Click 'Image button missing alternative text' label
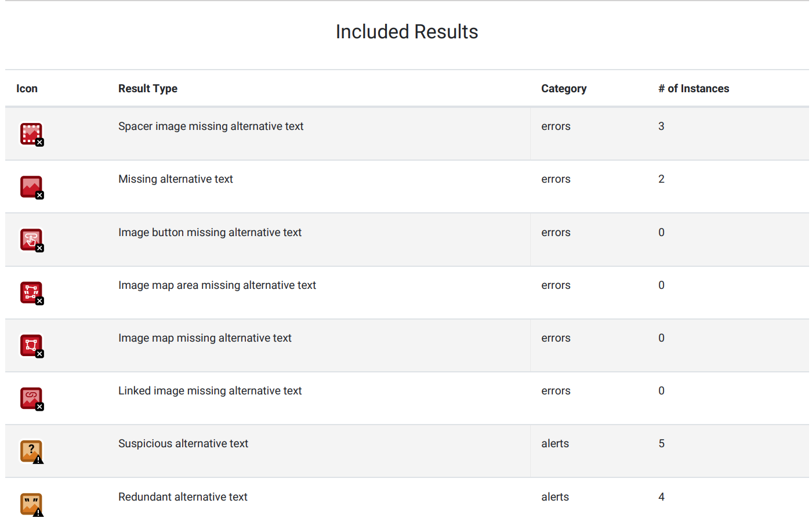This screenshot has width=812, height=529. point(210,233)
